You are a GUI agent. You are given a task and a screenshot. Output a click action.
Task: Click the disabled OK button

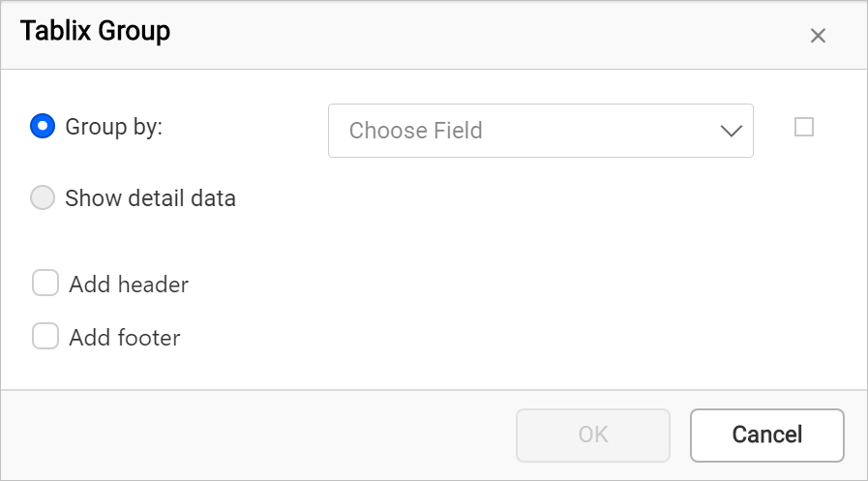pyautogui.click(x=593, y=436)
